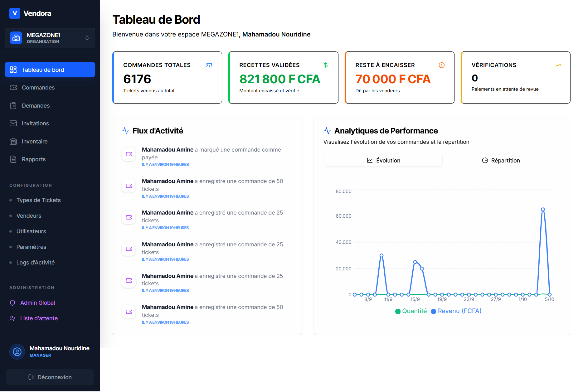This screenshot has height=392, width=583.
Task: Click the Inventaire sidebar icon
Action: pyautogui.click(x=13, y=142)
